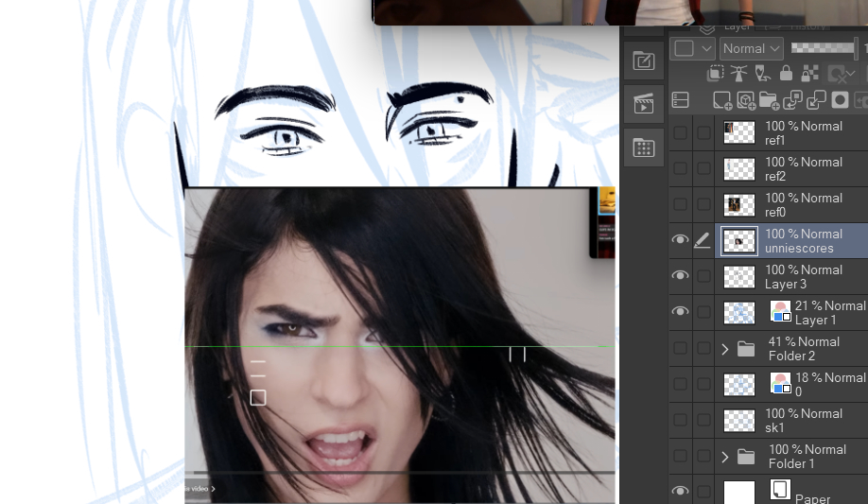The width and height of the screenshot is (868, 504).
Task: Click the New 3D layer icon
Action: click(x=746, y=100)
